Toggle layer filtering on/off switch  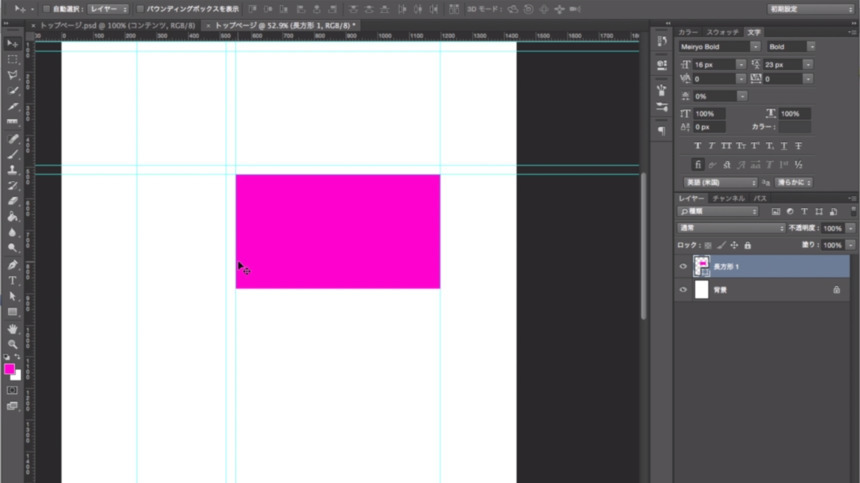(853, 211)
